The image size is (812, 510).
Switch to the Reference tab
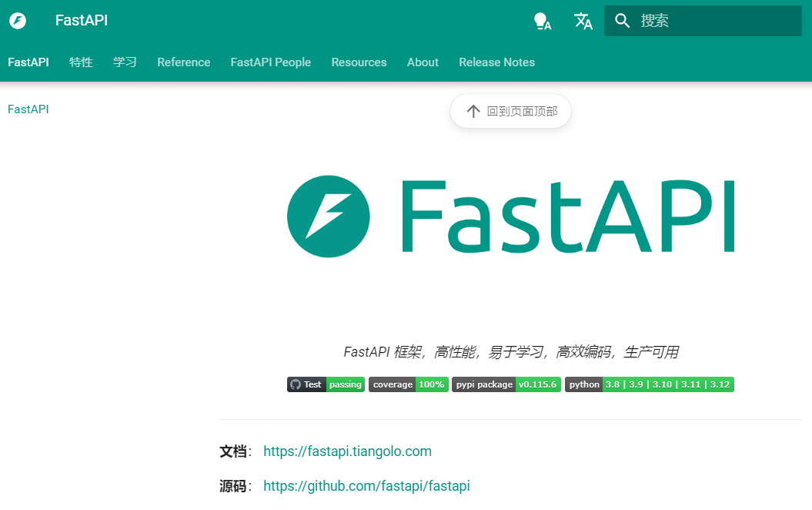pyautogui.click(x=184, y=62)
